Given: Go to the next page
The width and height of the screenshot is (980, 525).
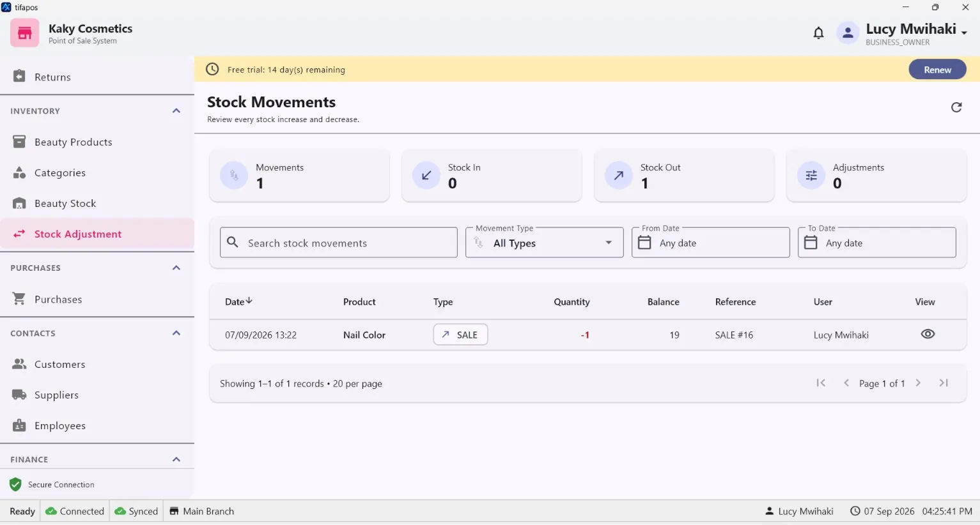Looking at the screenshot, I should click(x=919, y=383).
